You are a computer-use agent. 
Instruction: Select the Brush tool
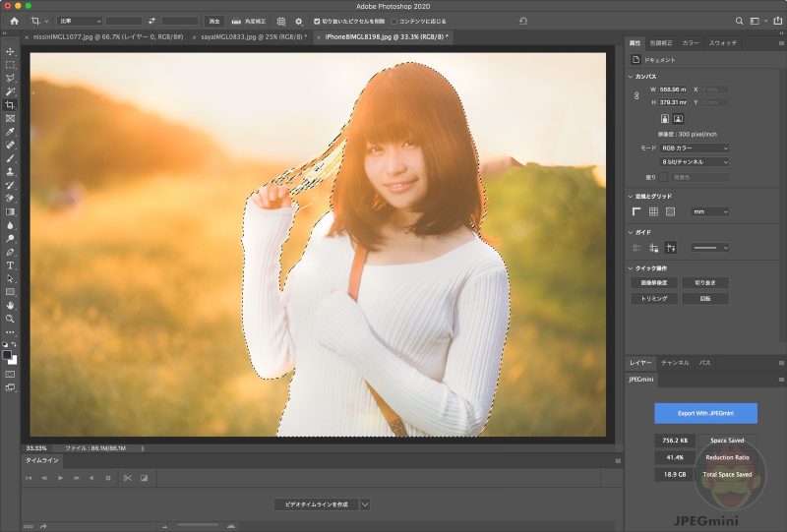coord(10,158)
